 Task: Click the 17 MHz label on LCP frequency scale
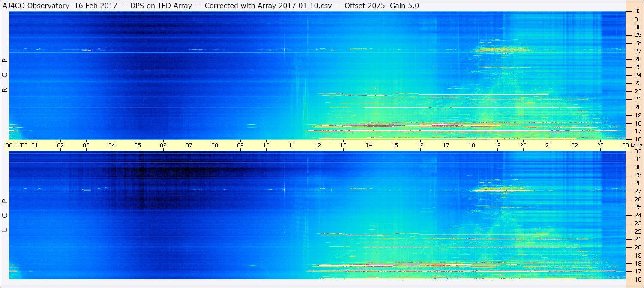(638, 271)
